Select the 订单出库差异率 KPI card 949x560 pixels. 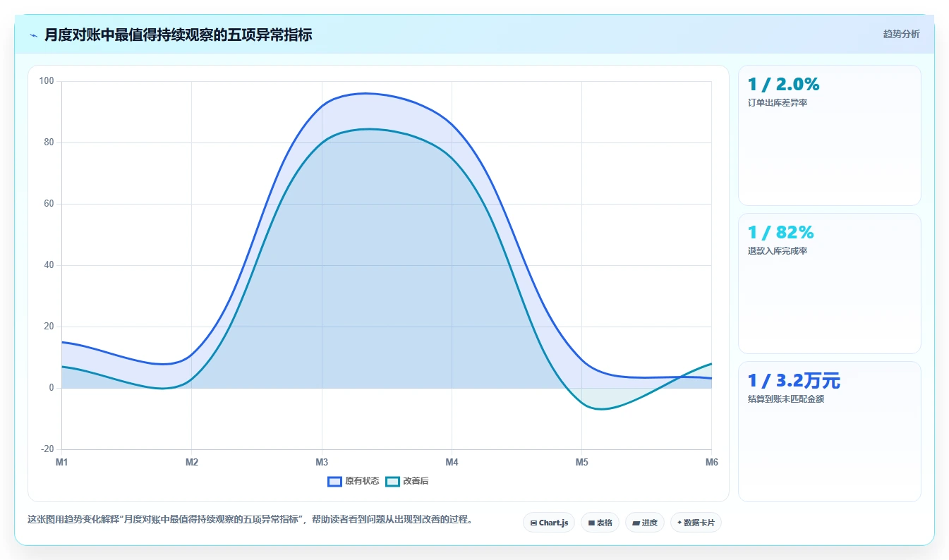830,135
